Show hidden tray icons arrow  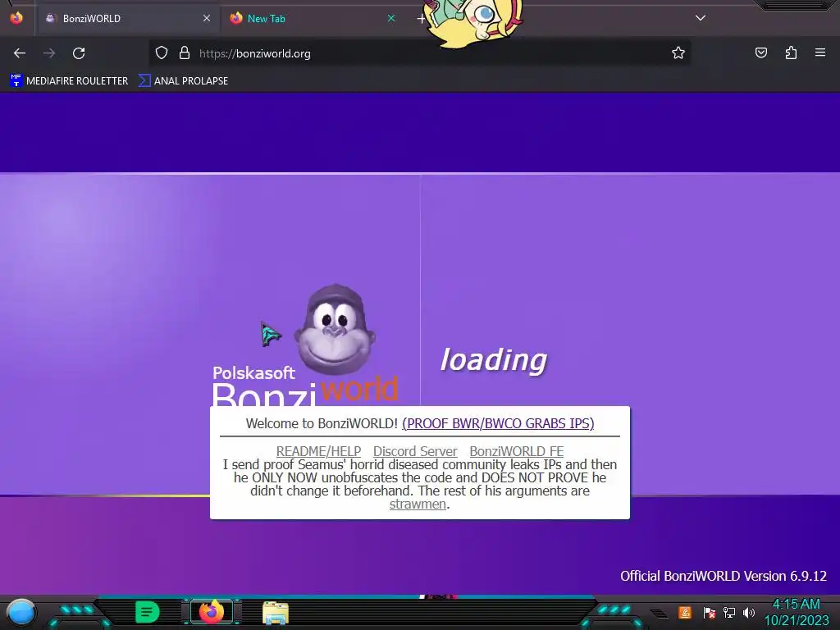tap(660, 614)
